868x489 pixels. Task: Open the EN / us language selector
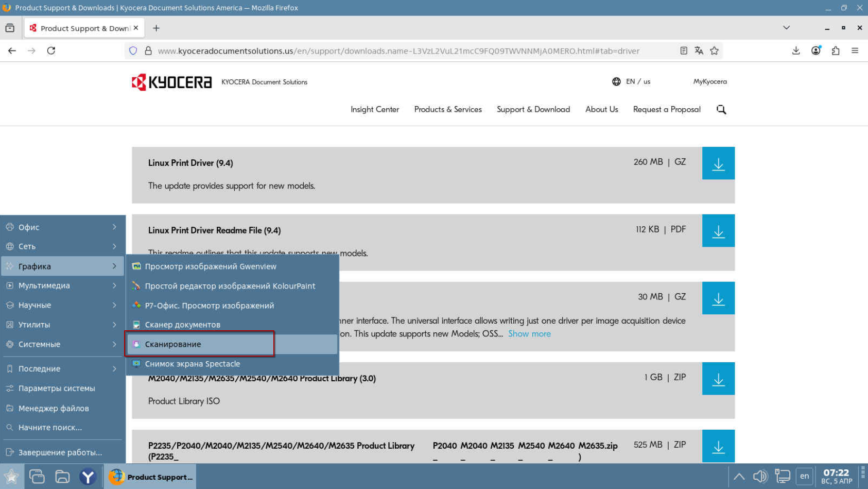631,81
